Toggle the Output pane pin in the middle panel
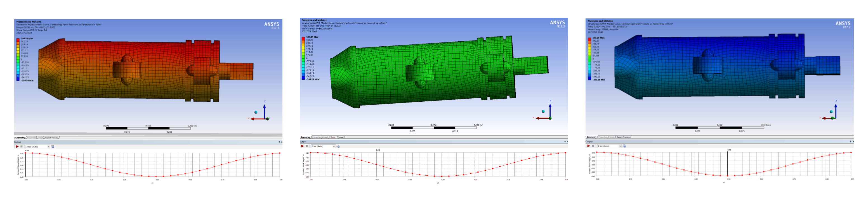This screenshot has width=868, height=210. (x=565, y=142)
